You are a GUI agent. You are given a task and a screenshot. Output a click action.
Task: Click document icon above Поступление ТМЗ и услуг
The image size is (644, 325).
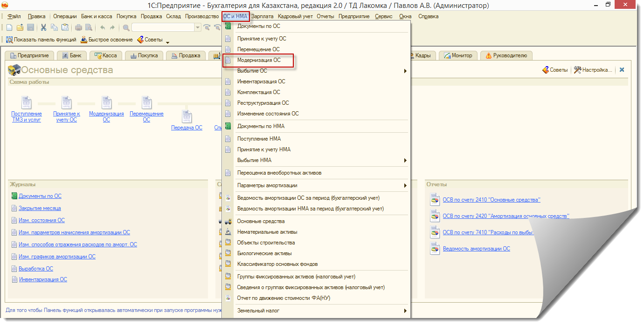27,102
